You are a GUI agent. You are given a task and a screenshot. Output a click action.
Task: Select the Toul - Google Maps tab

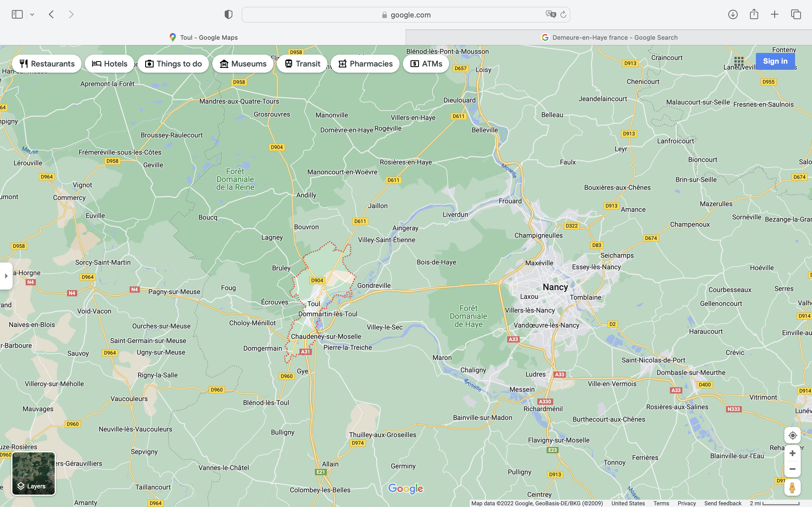[203, 37]
